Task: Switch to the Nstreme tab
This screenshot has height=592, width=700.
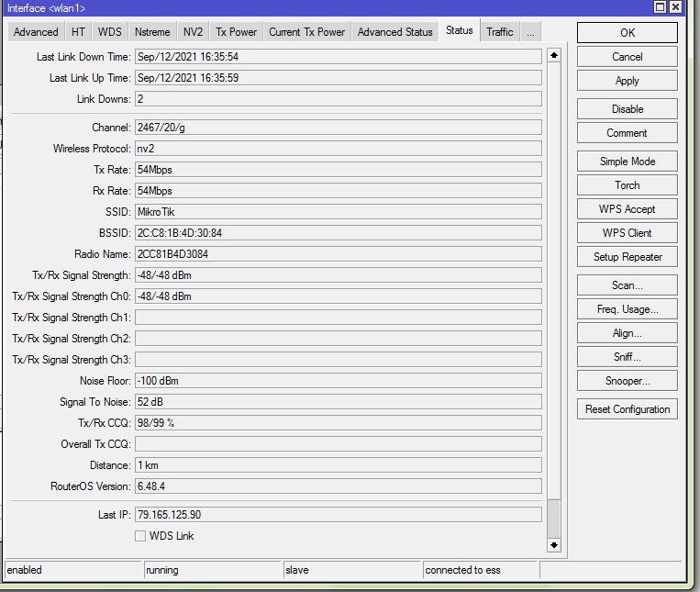Action: (x=152, y=32)
